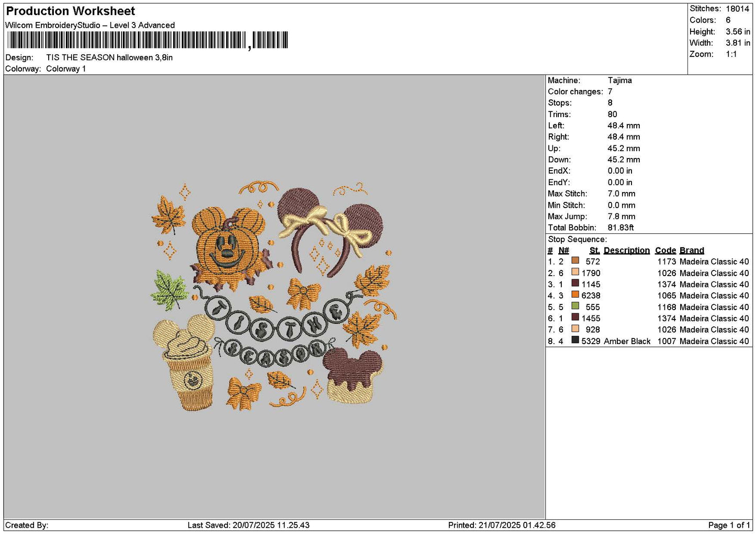Click the Max Jump value '7.8 mm'
Image resolution: width=756 pixels, height=534 pixels.
tap(621, 217)
